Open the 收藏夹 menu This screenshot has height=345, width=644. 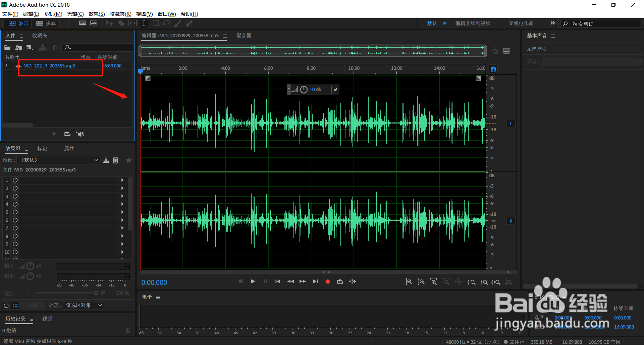pos(120,14)
